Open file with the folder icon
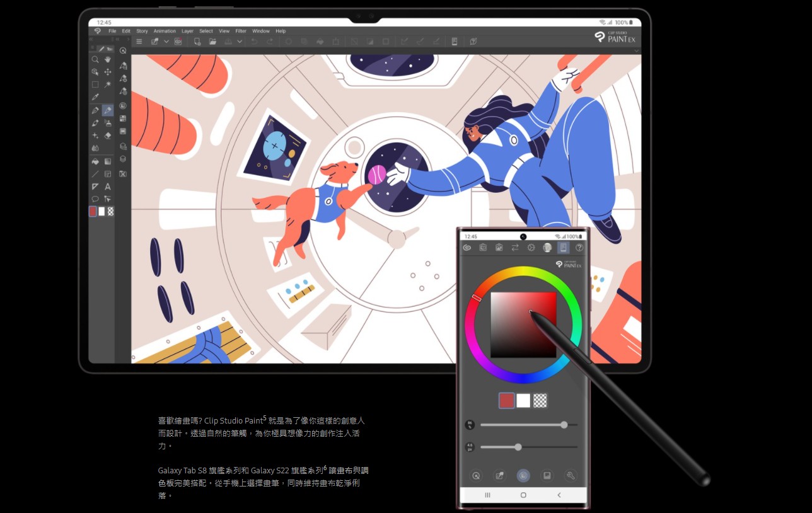 [x=212, y=42]
